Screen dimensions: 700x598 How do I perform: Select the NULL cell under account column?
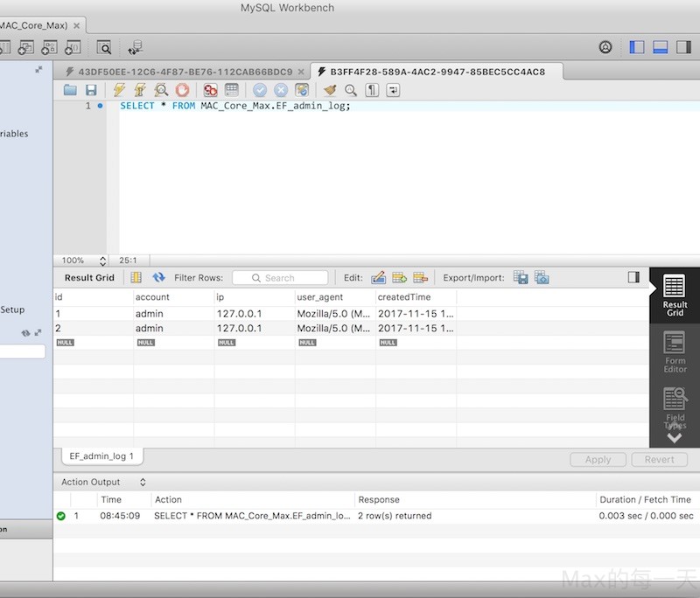[174, 343]
